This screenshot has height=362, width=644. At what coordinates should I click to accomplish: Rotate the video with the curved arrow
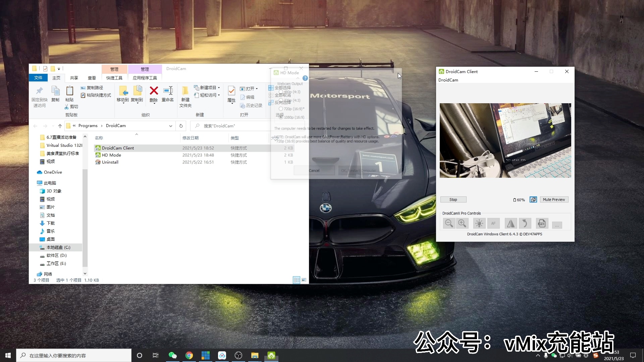(525, 223)
